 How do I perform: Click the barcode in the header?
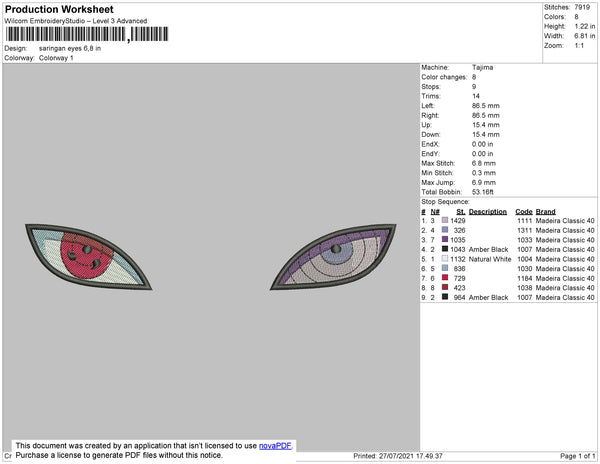tap(87, 34)
